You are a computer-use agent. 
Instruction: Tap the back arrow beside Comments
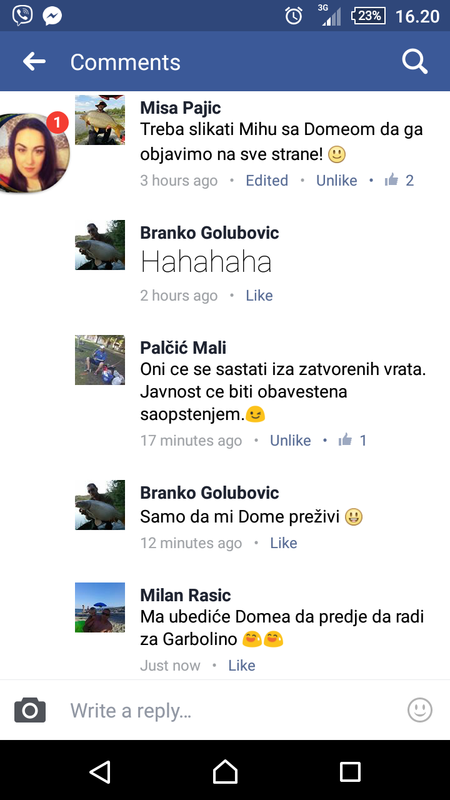point(34,62)
